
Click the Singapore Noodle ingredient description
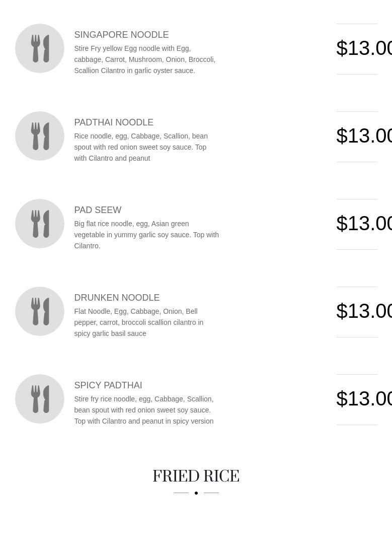coord(145,59)
